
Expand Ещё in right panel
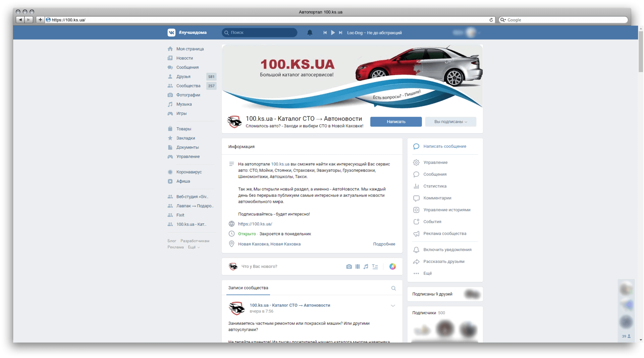pyautogui.click(x=427, y=273)
